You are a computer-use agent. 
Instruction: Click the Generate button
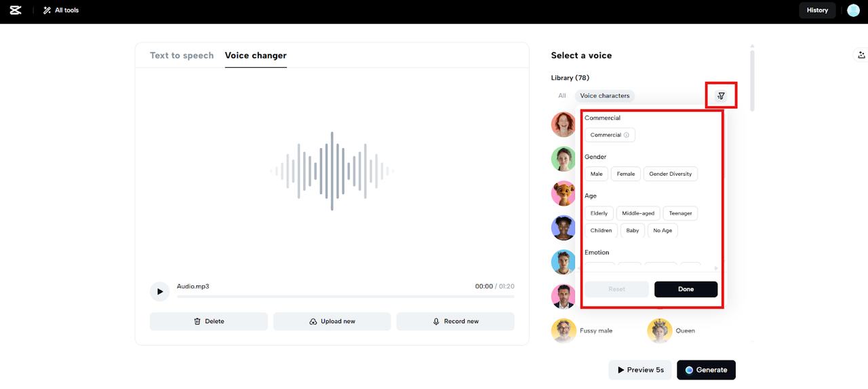pos(706,370)
